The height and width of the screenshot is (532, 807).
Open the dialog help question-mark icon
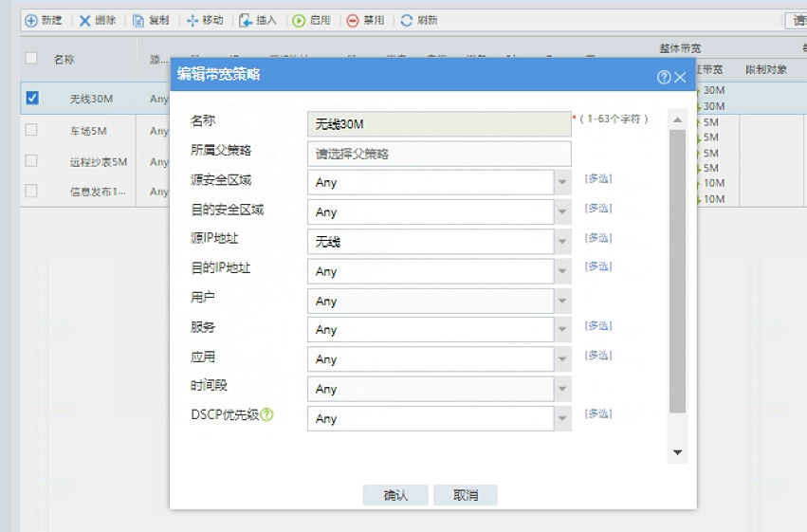click(664, 77)
